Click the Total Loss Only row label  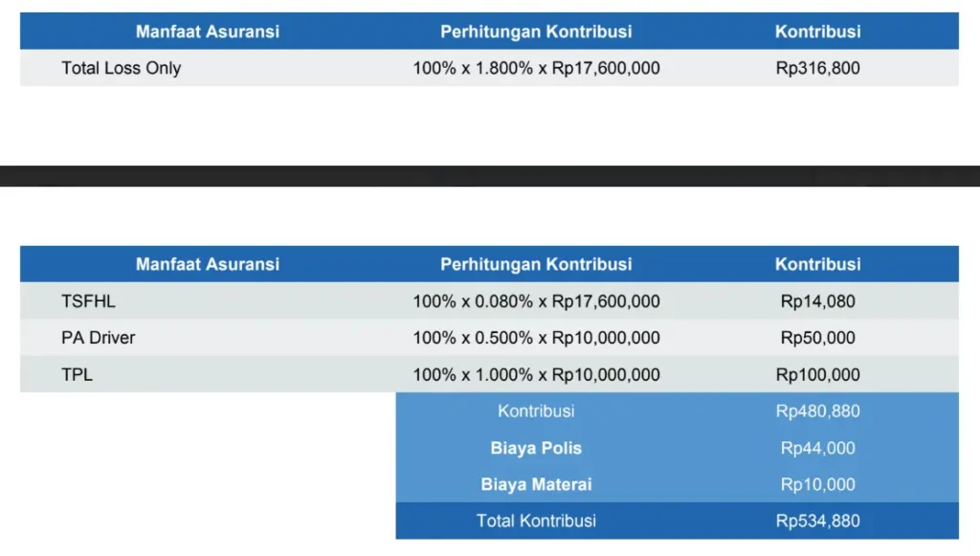121,68
